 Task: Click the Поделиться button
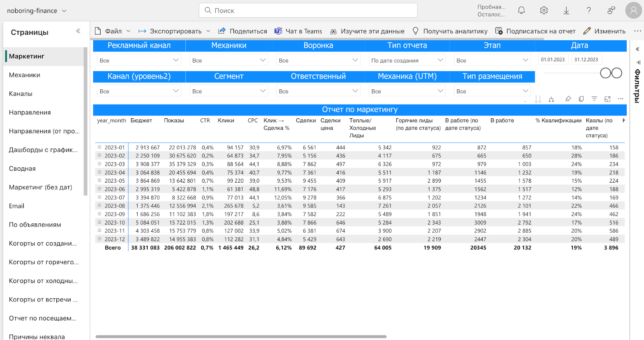[243, 31]
